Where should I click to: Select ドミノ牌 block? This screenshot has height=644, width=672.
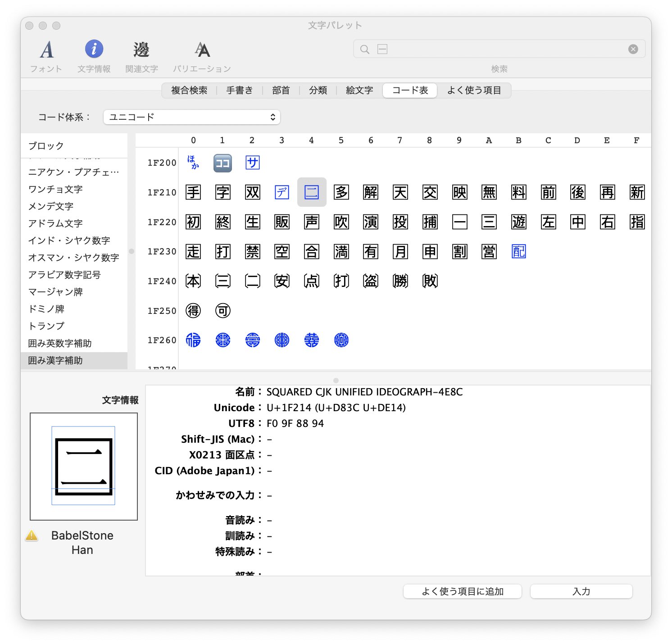pos(74,309)
